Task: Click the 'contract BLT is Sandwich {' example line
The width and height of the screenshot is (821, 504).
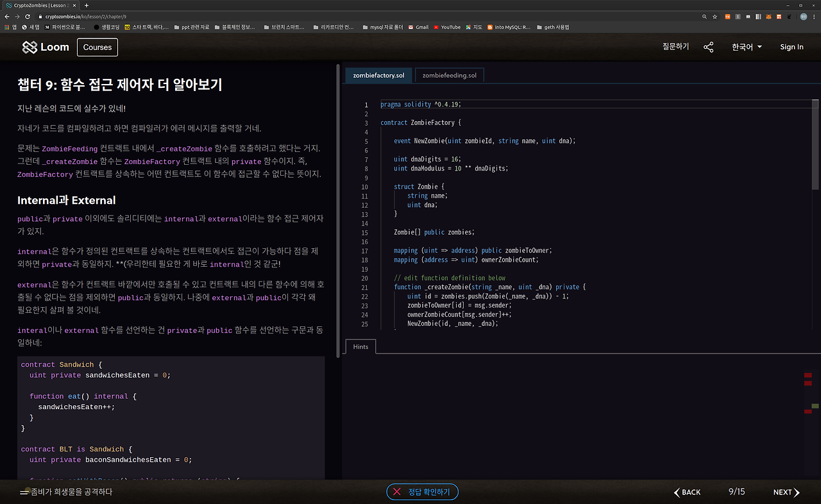Action: [76, 449]
